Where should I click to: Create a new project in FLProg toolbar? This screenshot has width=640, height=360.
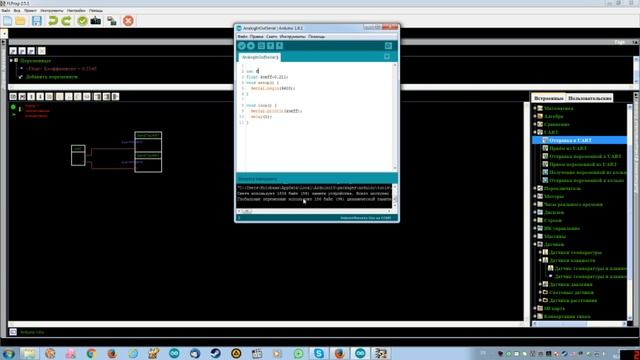[7, 20]
